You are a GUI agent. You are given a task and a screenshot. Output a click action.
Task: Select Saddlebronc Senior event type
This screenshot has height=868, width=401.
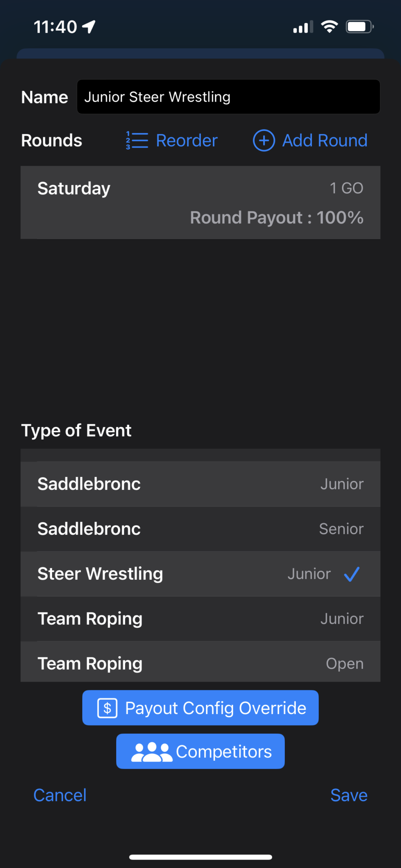coord(200,529)
